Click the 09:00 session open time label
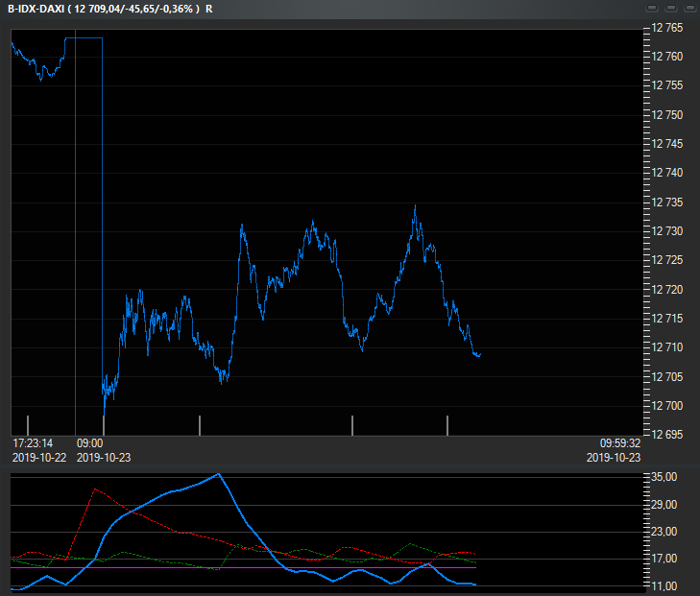The image size is (700, 596). tap(89, 443)
